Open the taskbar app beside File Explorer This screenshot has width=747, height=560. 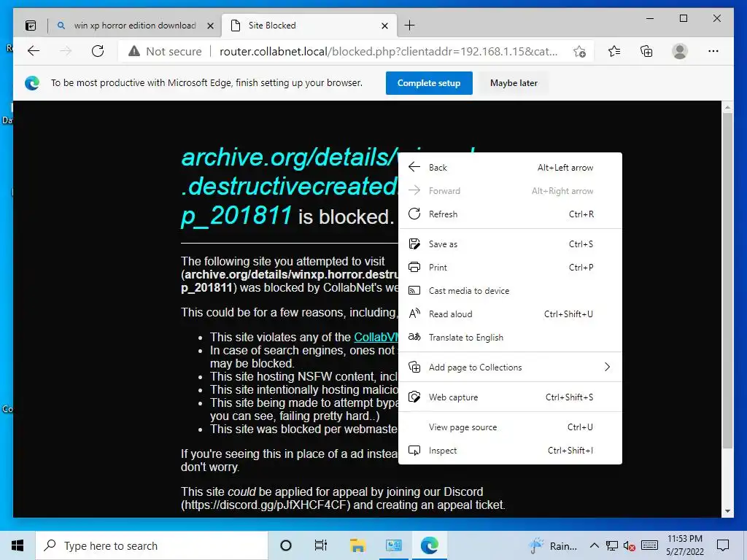[393, 545]
